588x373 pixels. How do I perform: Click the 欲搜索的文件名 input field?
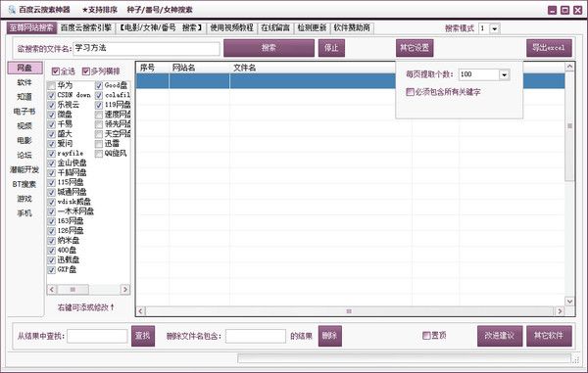146,48
